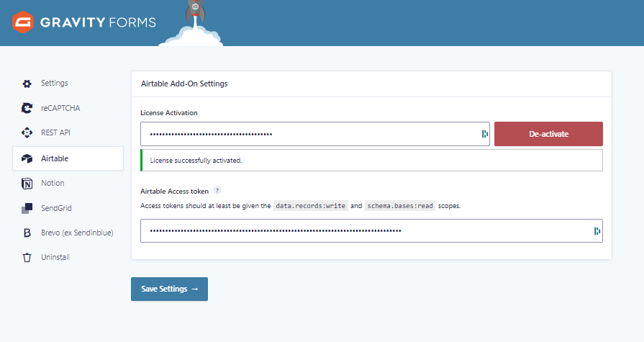Image resolution: width=644 pixels, height=342 pixels.
Task: Click the 'Airtable Access token' label
Action: (175, 191)
